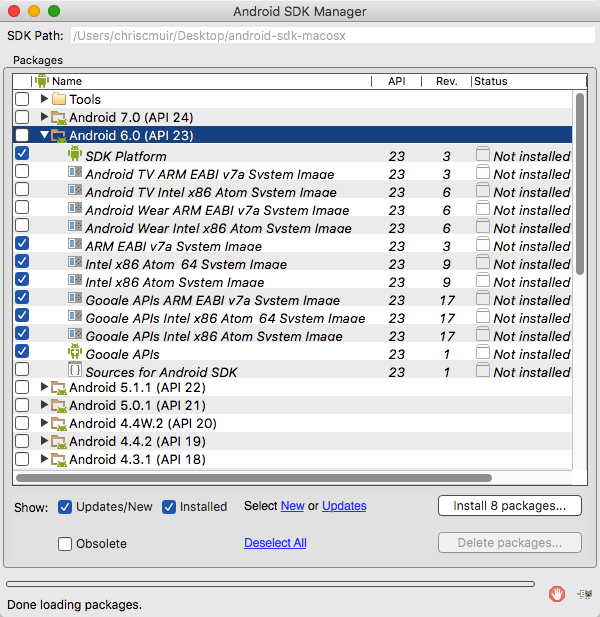Click the android icon in Name column header
The height and width of the screenshot is (617, 600).
pyautogui.click(x=42, y=81)
